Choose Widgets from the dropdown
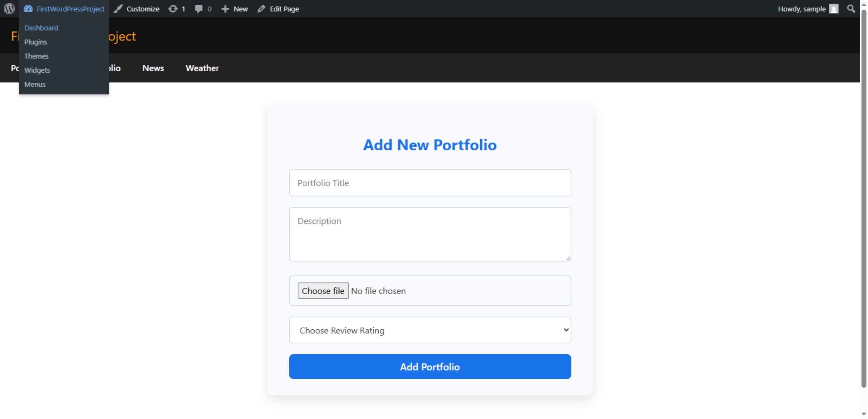Viewport: 868px width, 419px height. pos(37,70)
